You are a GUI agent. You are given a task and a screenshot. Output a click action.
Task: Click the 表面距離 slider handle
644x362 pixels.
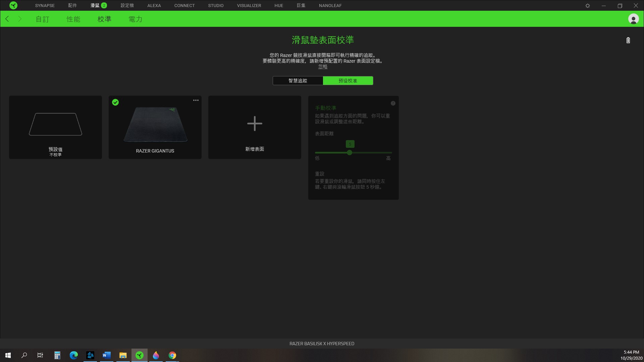click(350, 153)
